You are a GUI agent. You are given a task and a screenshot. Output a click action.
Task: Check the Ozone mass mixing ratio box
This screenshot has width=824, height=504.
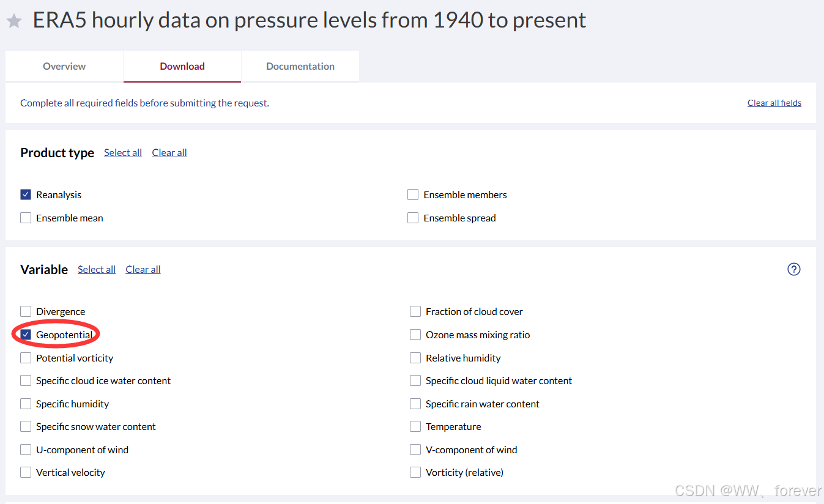click(415, 335)
